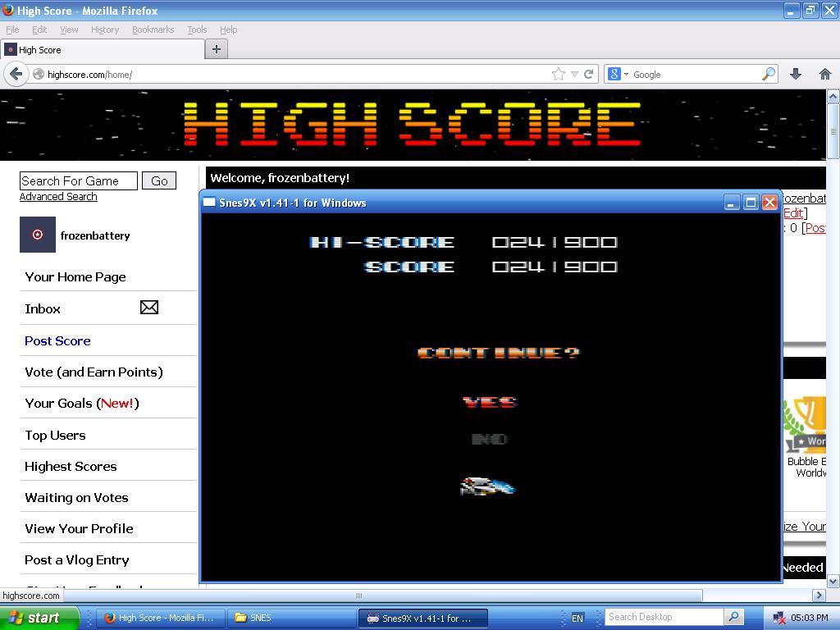Click the frozenbattery avatar image
Image resolution: width=840 pixels, height=630 pixels.
click(x=38, y=235)
